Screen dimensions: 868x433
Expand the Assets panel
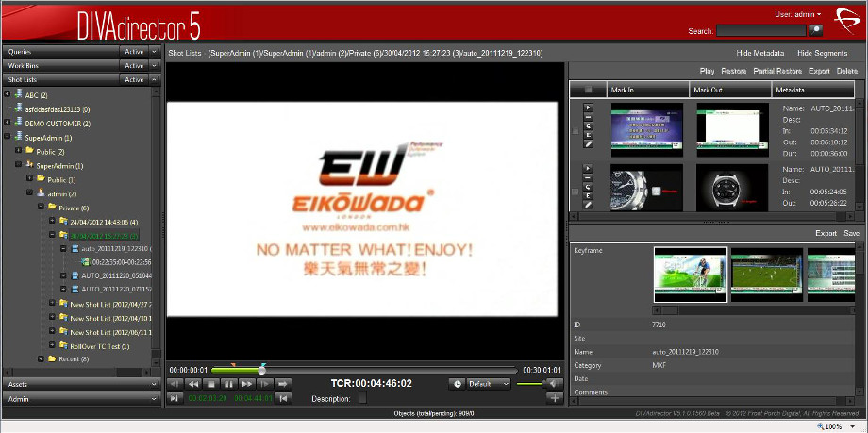(x=82, y=384)
